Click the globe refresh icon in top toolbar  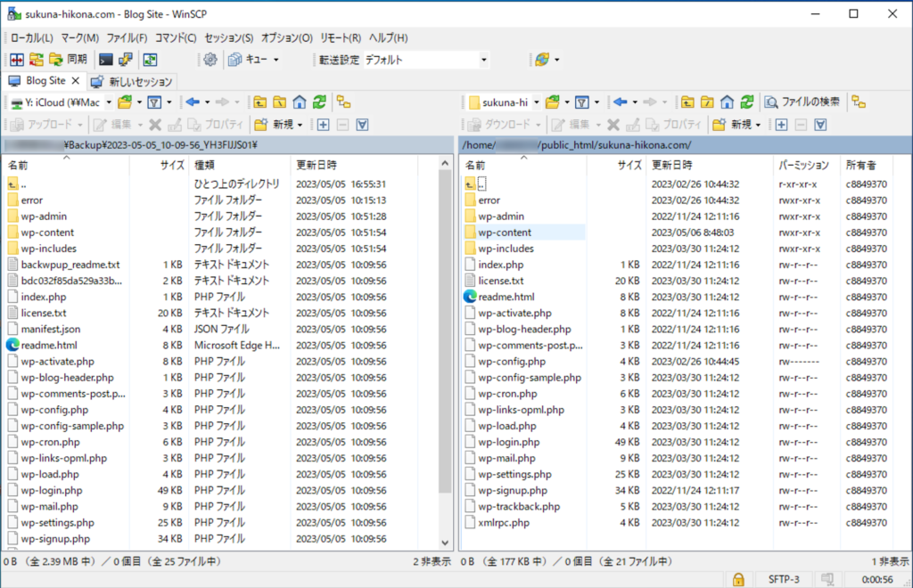[542, 60]
